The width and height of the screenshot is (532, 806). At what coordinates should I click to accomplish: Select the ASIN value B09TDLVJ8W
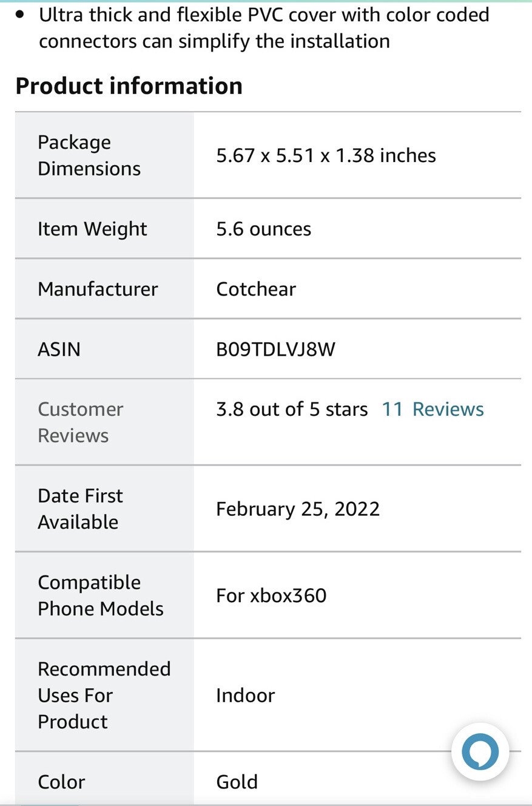275,349
